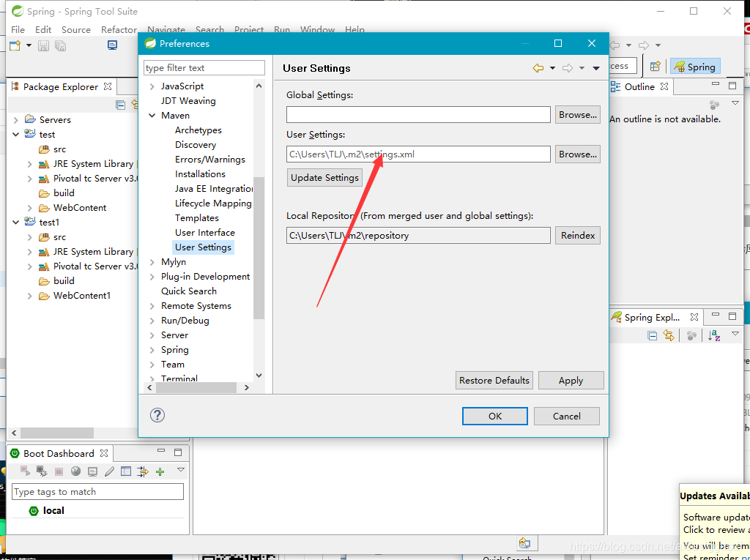Click Browse next to User Settings
This screenshot has height=560, width=750.
click(577, 154)
